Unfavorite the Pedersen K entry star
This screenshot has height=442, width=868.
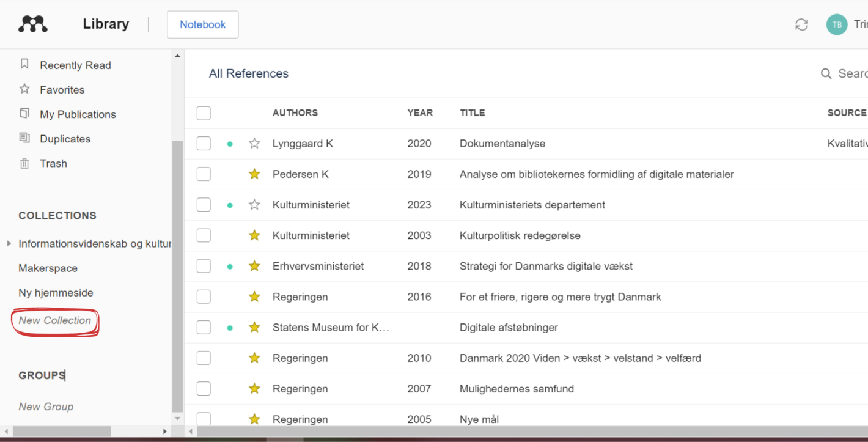(x=254, y=174)
